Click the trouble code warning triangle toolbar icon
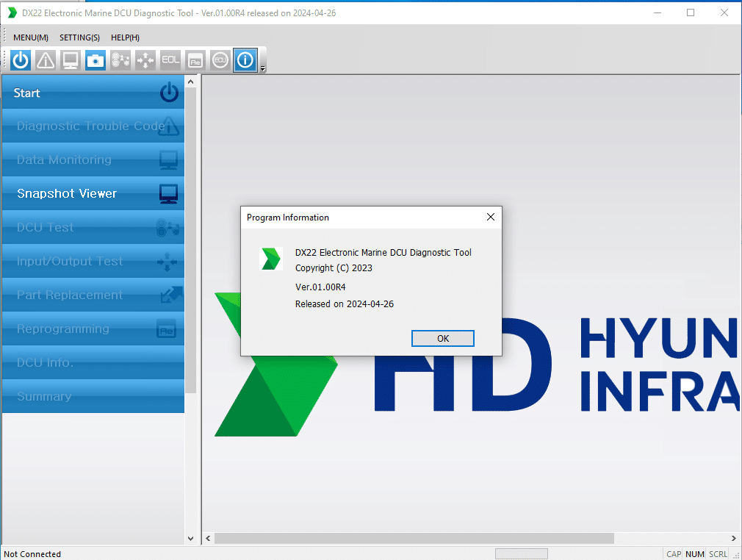This screenshot has width=742, height=560. [x=46, y=60]
